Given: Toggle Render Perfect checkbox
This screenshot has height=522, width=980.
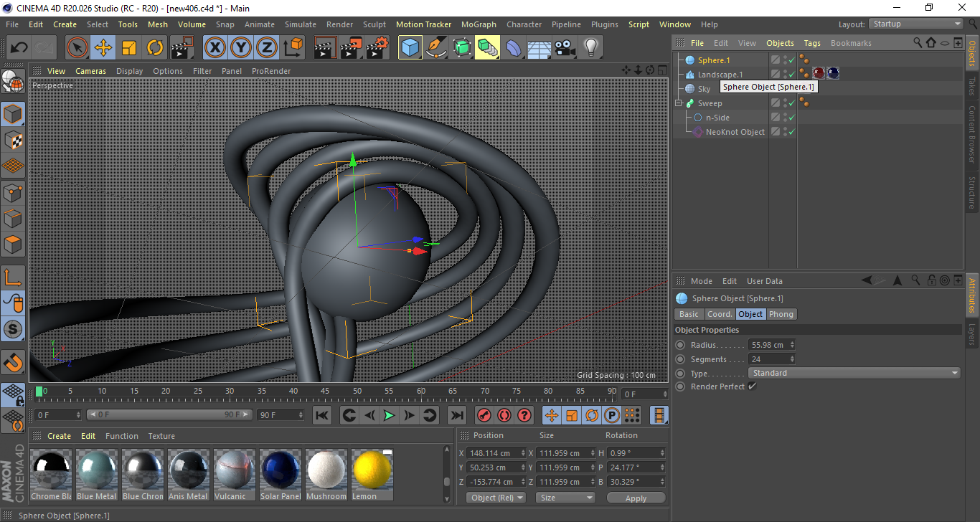Looking at the screenshot, I should [x=752, y=386].
